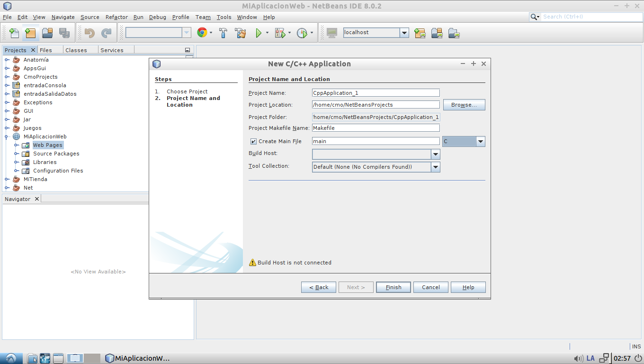Open the localhost server dropdown
Image resolution: width=644 pixels, height=364 pixels.
pyautogui.click(x=404, y=32)
